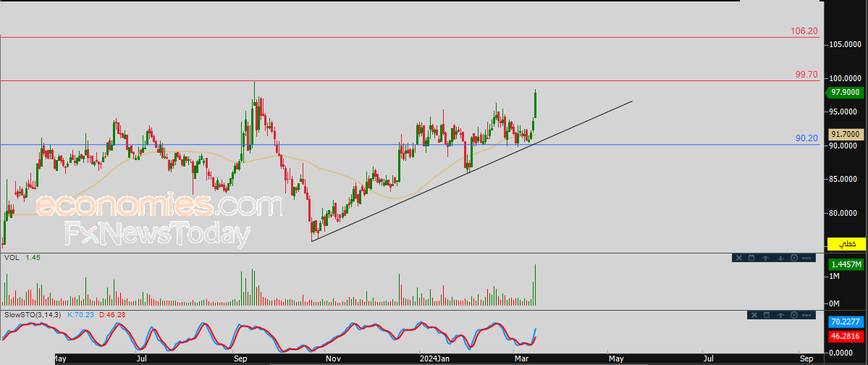Move the VOL panel up
868x365 pixels.
click(766, 258)
